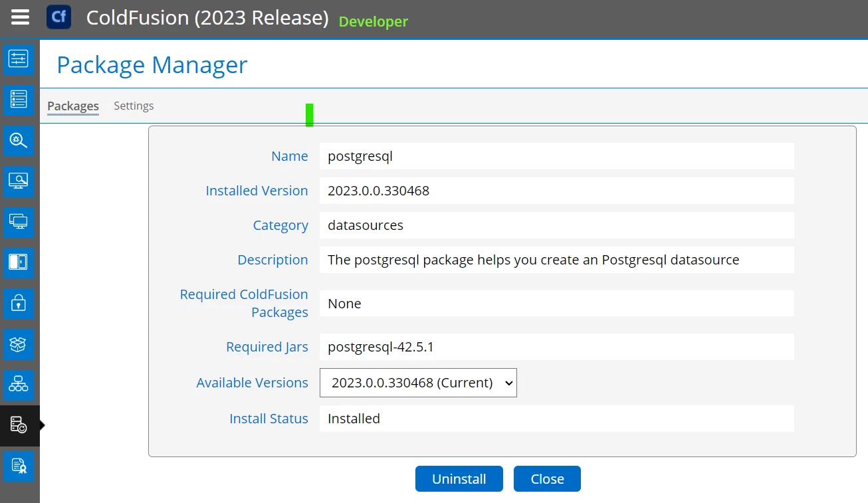The width and height of the screenshot is (868, 503).
Task: Click the Install Status value Installed
Action: coord(557,419)
